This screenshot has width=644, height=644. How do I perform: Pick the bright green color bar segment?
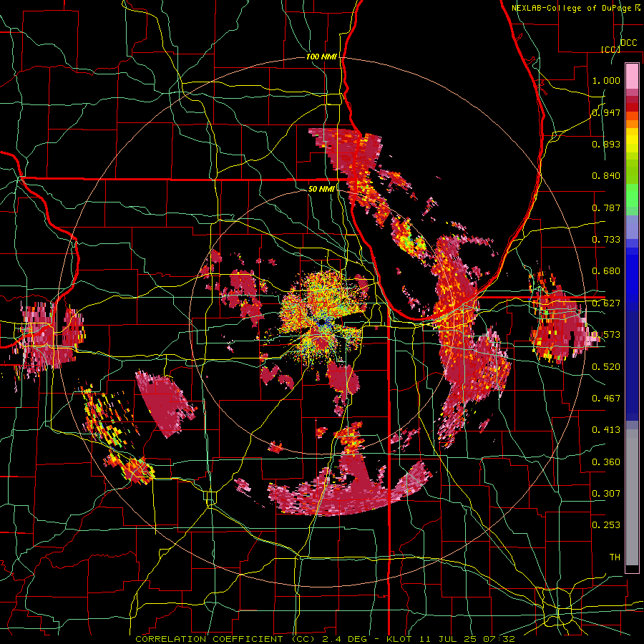(x=632, y=195)
